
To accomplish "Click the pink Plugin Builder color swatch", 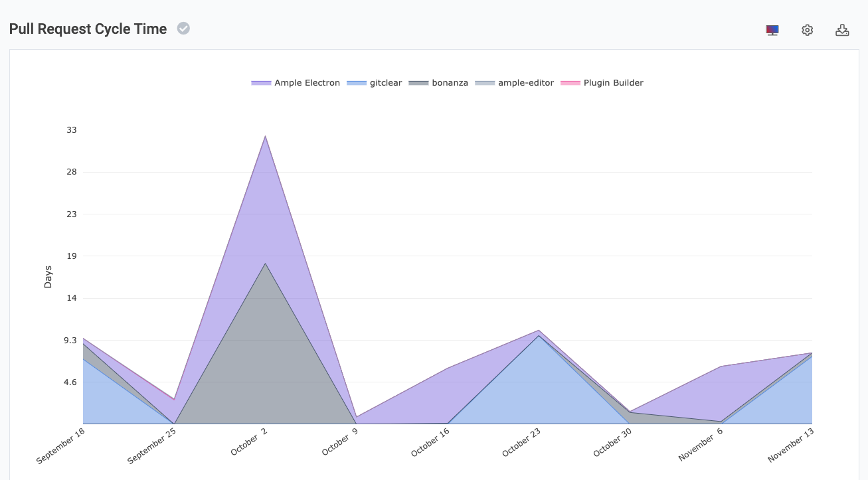I will [570, 83].
